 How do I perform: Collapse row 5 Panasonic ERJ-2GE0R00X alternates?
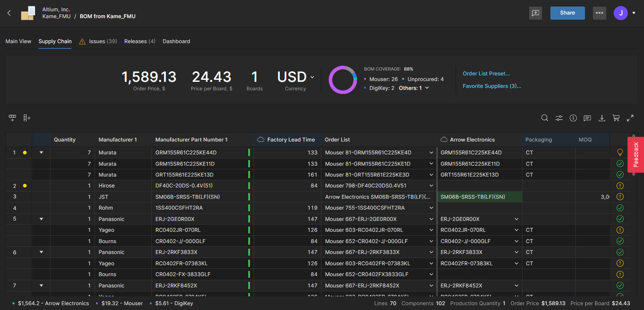[41, 219]
